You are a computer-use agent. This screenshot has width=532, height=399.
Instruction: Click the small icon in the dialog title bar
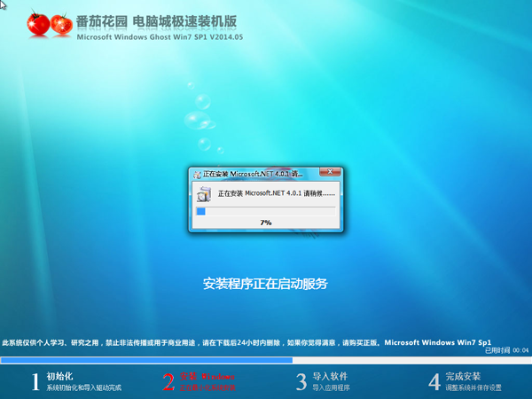click(x=196, y=175)
